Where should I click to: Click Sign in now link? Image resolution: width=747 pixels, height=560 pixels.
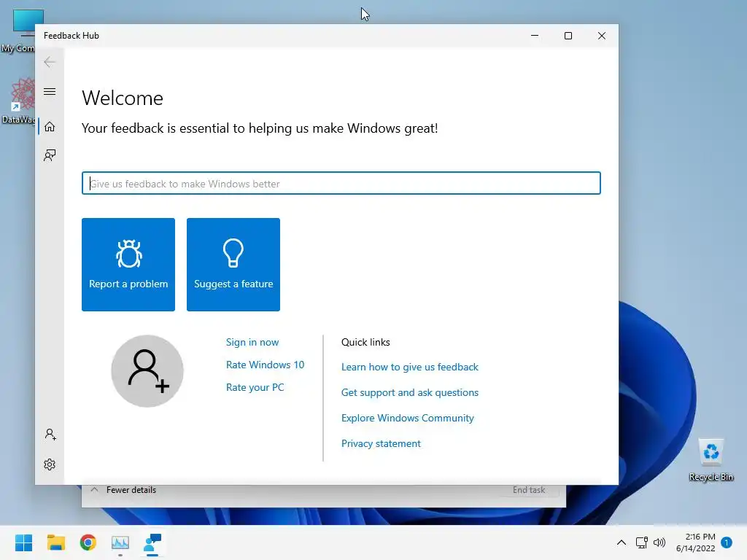252,343
